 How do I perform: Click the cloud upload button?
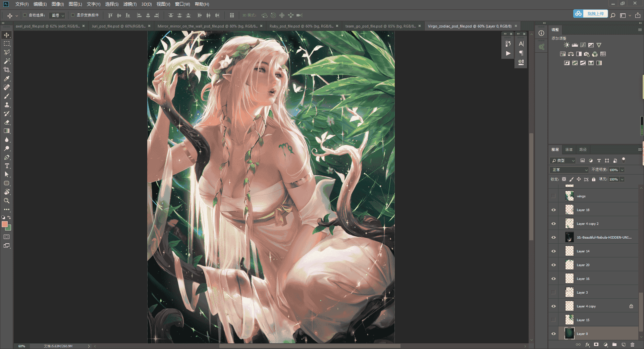click(x=591, y=14)
